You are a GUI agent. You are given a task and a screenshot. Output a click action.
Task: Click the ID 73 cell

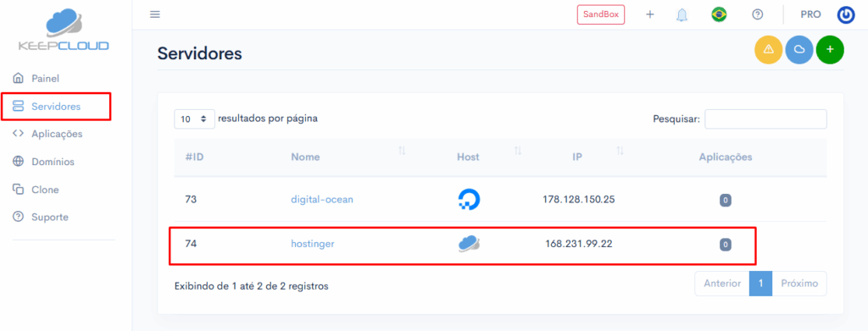pyautogui.click(x=191, y=200)
